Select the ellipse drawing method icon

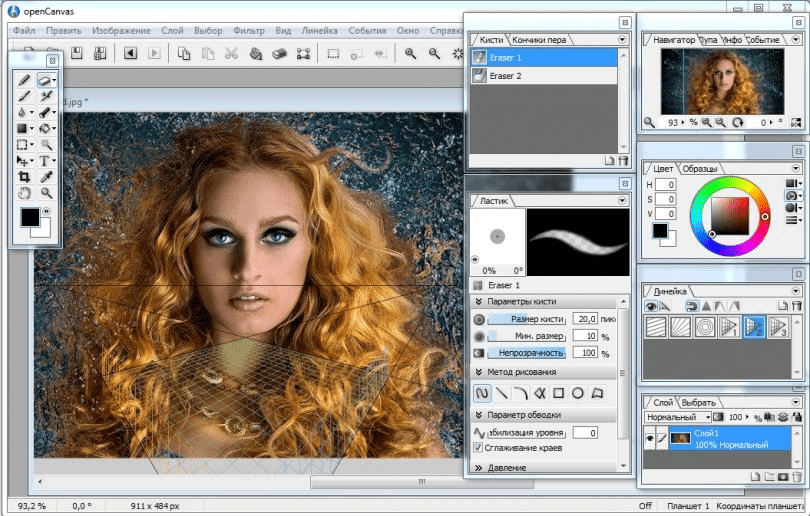click(577, 393)
